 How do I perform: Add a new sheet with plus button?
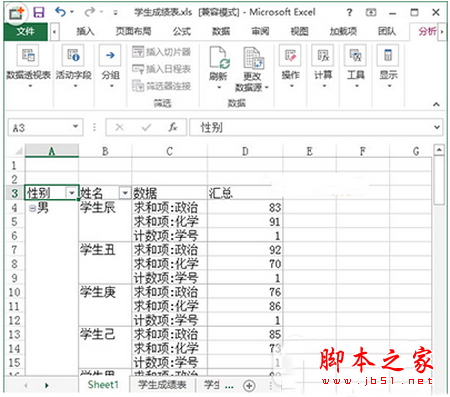click(249, 386)
